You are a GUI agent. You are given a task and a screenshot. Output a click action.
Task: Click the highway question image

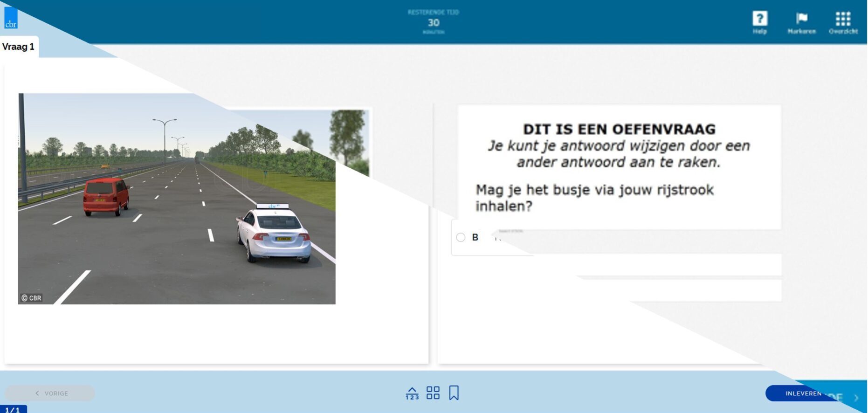pos(177,199)
